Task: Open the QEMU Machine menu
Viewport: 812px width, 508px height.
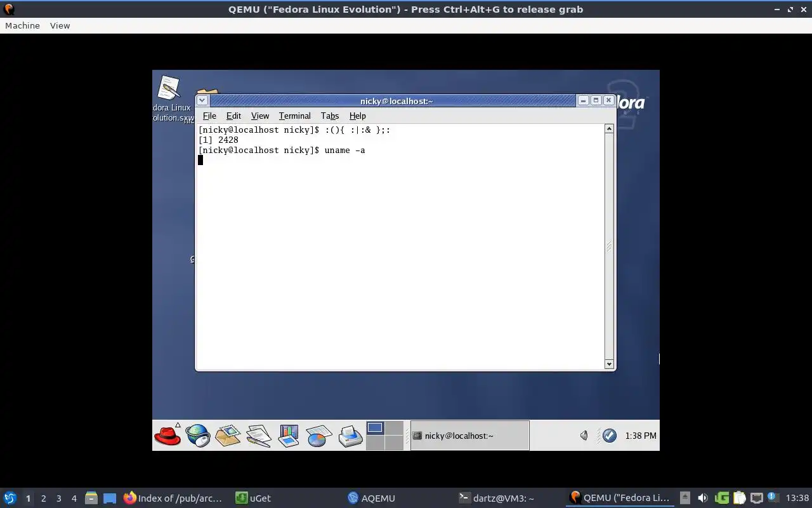Action: coord(22,25)
